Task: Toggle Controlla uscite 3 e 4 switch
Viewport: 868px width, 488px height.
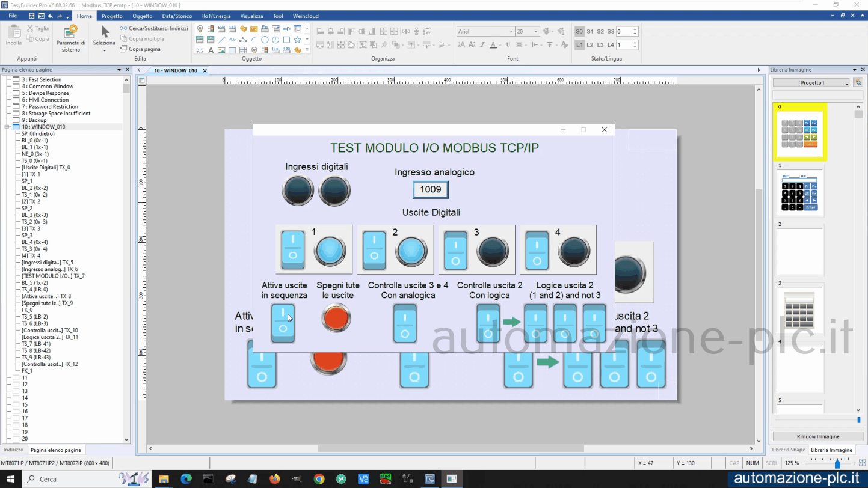Action: (405, 323)
